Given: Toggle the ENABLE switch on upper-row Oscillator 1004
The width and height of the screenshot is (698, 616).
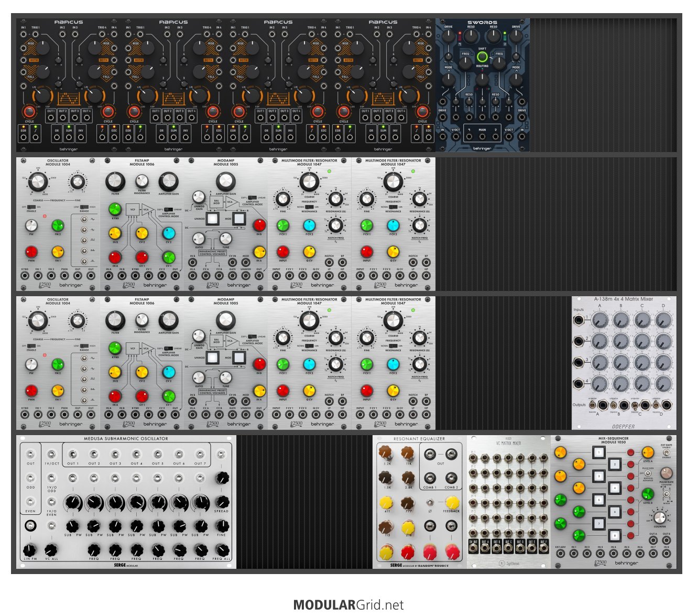Looking at the screenshot, I should [31, 206].
